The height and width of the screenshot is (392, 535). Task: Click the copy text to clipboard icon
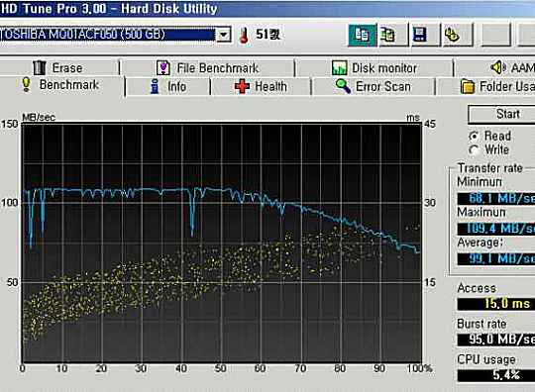362,35
